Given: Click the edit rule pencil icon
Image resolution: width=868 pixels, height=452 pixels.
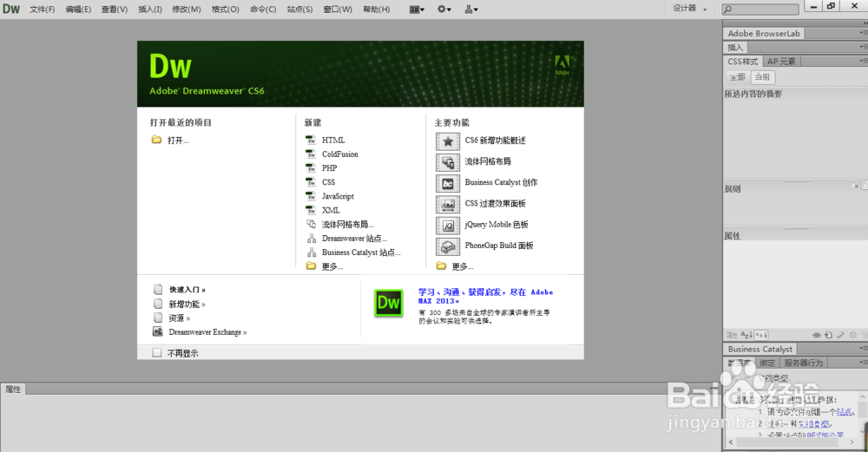Looking at the screenshot, I should [840, 335].
